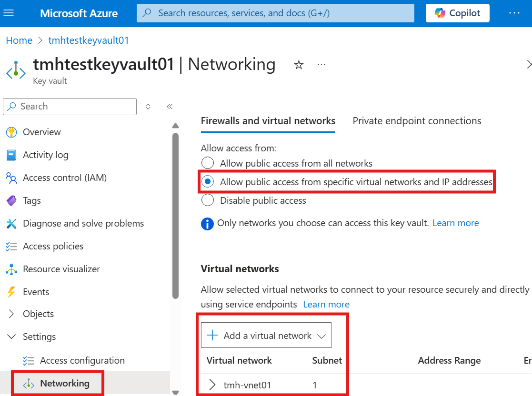Click the Diagnose wrench icon
Screen dimensions: 532x396
coord(11,223)
